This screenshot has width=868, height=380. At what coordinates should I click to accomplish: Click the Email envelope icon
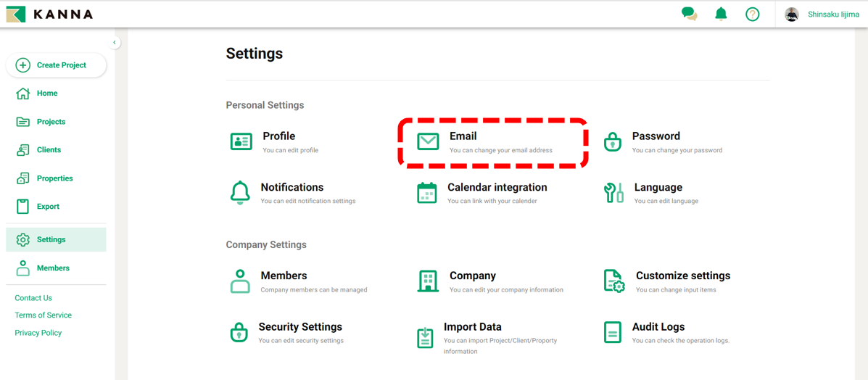point(428,141)
